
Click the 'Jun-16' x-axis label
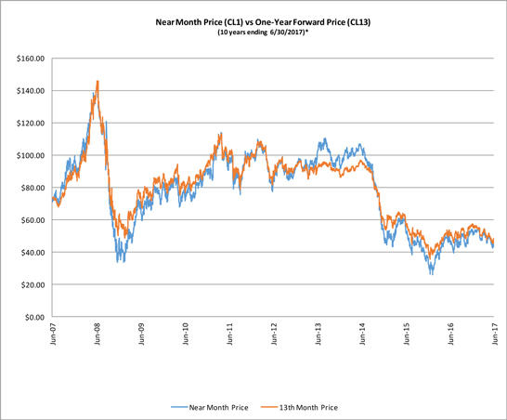[x=450, y=334]
